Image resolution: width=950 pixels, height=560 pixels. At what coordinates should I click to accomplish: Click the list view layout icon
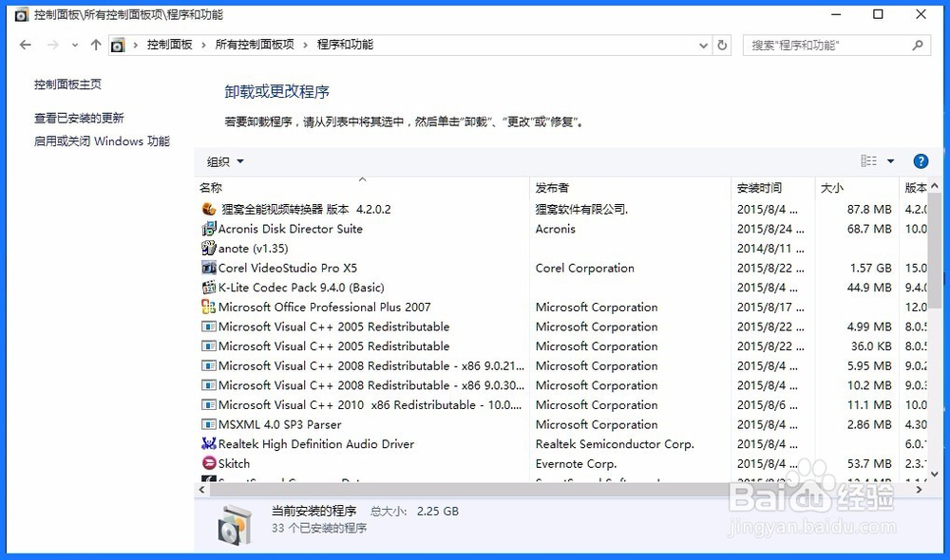pyautogui.click(x=870, y=160)
